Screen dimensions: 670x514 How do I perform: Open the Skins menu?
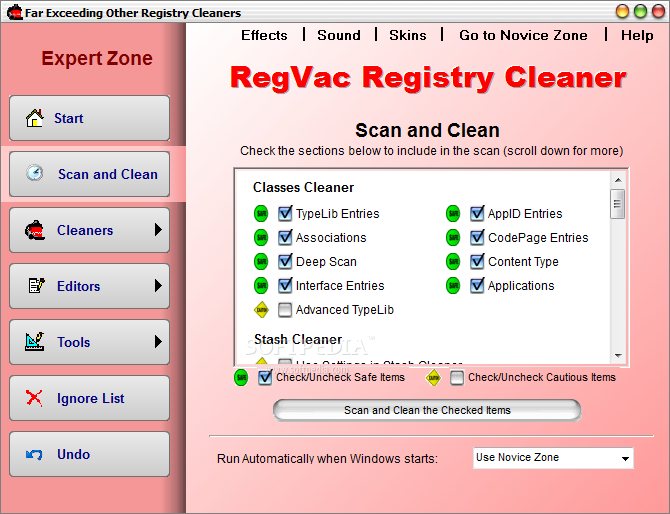pos(408,35)
